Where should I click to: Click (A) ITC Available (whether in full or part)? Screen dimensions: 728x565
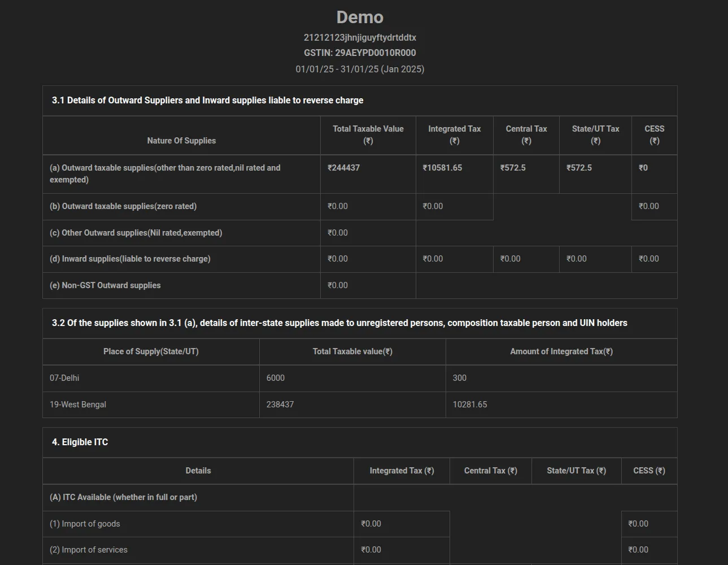(123, 497)
